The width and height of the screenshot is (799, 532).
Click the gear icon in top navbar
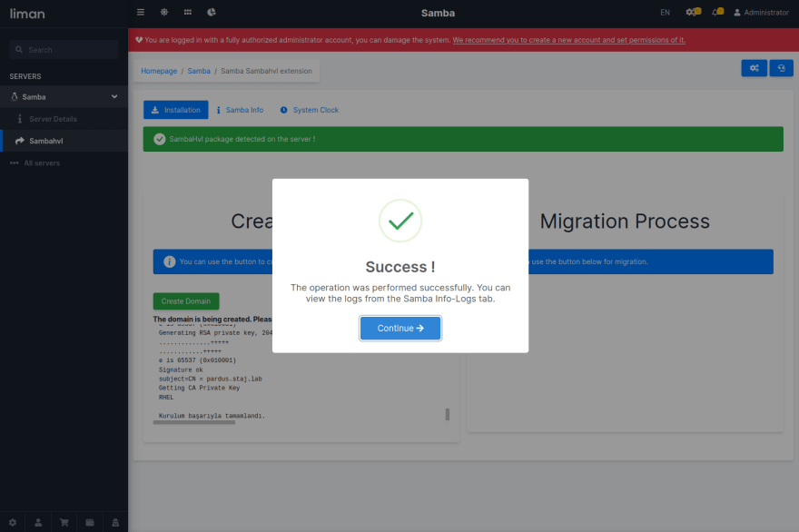click(164, 12)
